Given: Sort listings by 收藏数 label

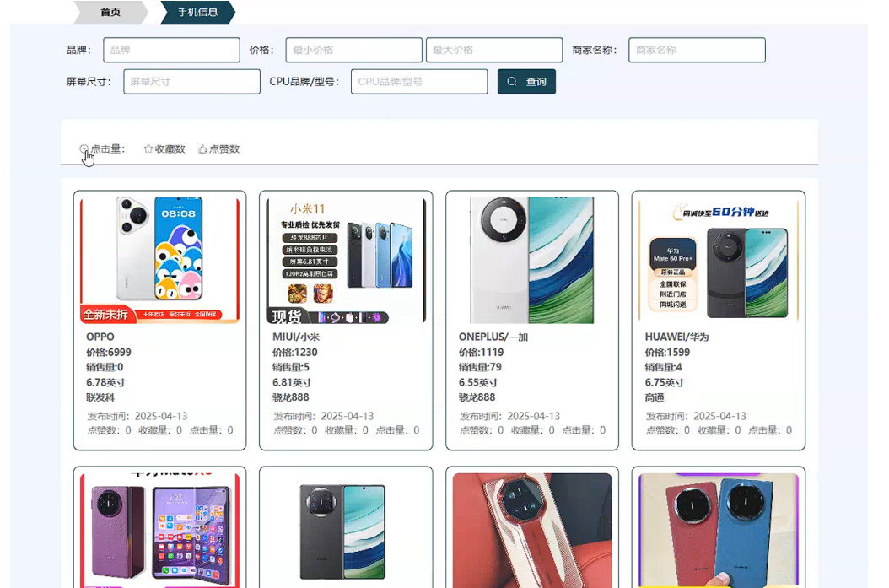Looking at the screenshot, I should pos(170,148).
